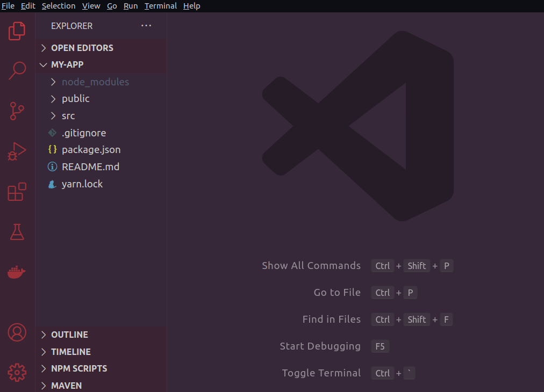The width and height of the screenshot is (544, 392).
Task: Expand the TIMELINE section chevron
Action: tap(44, 352)
